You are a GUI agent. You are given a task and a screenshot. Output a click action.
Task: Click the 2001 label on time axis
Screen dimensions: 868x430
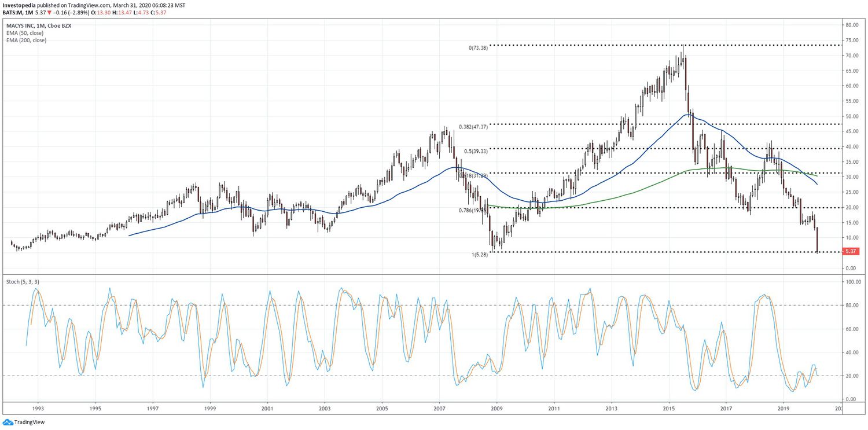[x=267, y=408]
